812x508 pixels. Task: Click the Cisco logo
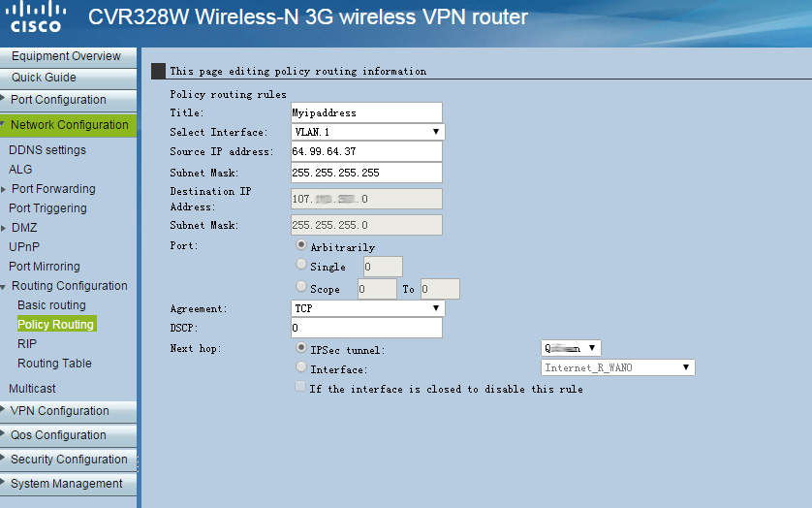coord(36,17)
